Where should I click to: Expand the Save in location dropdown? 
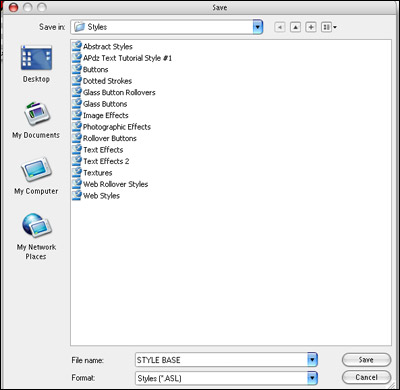pos(258,27)
